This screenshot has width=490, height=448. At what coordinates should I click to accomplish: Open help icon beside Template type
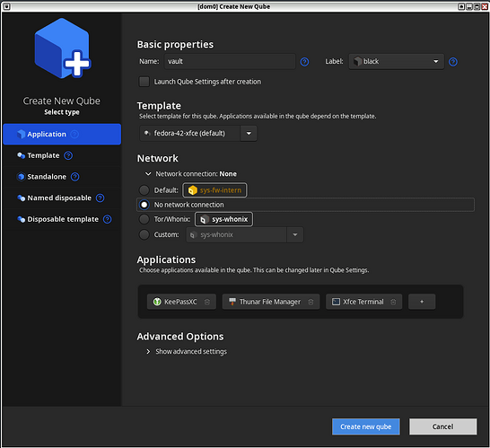(68, 155)
